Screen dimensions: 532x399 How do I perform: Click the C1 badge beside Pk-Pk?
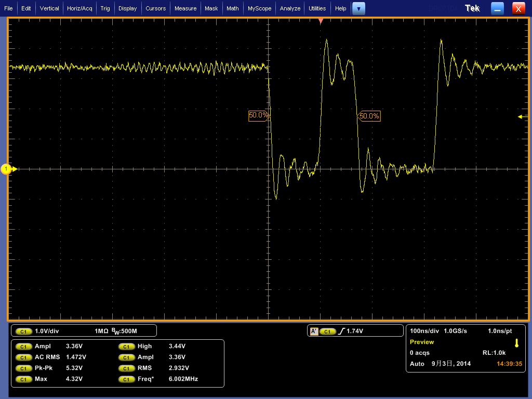(23, 368)
